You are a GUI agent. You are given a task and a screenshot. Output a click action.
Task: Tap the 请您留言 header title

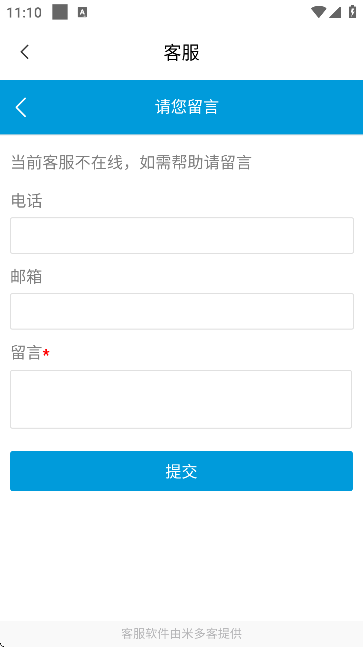tap(186, 107)
